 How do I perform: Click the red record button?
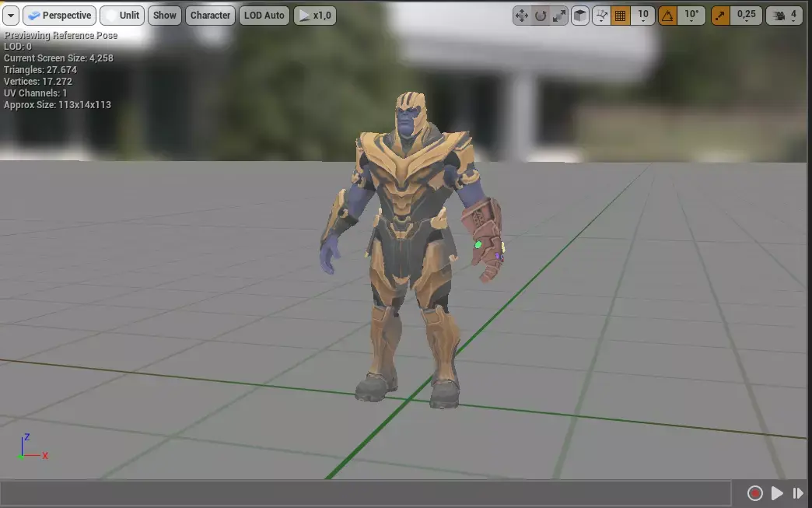[x=755, y=493]
